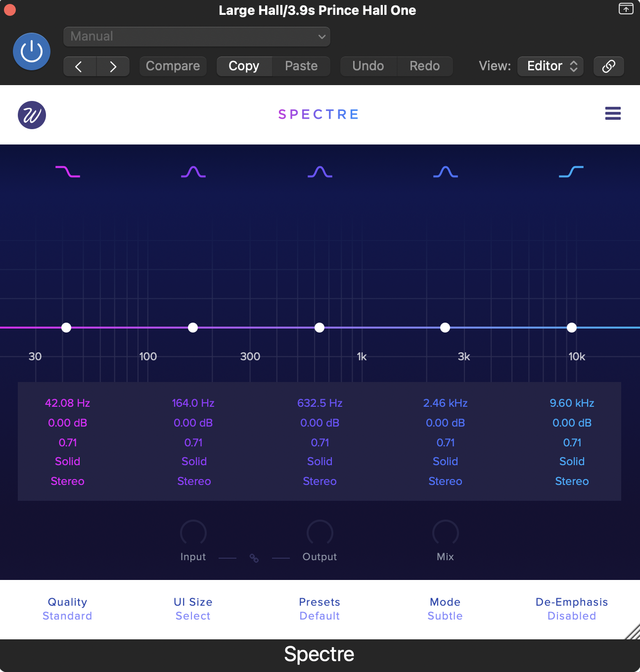The image size is (640, 672).
Task: Open the Stereo dropdown for 164.0 Hz band
Action: pyautogui.click(x=194, y=481)
